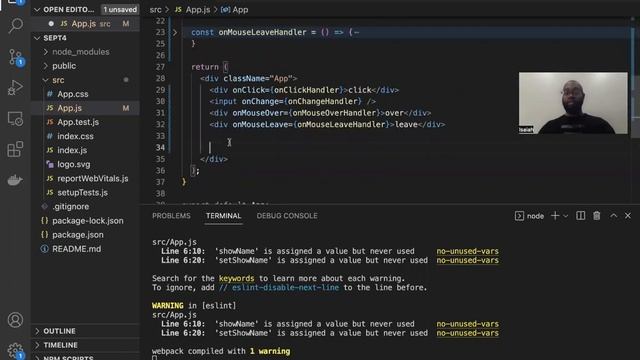Click the keywords link in terminal
The image size is (640, 360).
coord(236,278)
